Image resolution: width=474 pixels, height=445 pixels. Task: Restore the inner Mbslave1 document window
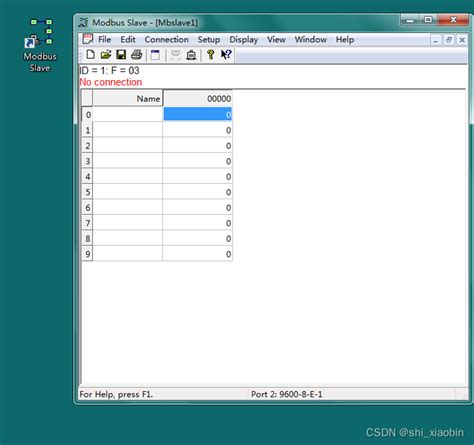tap(449, 40)
